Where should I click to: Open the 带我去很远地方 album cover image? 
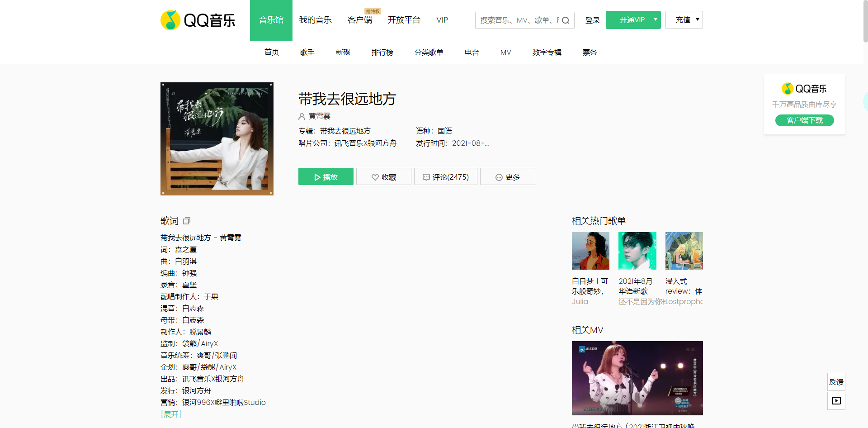[217, 139]
